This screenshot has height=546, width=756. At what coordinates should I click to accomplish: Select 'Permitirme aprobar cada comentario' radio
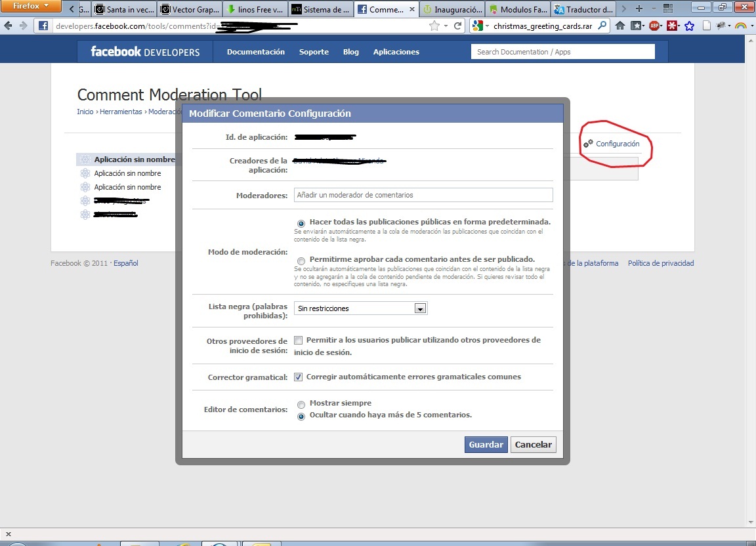[301, 261]
